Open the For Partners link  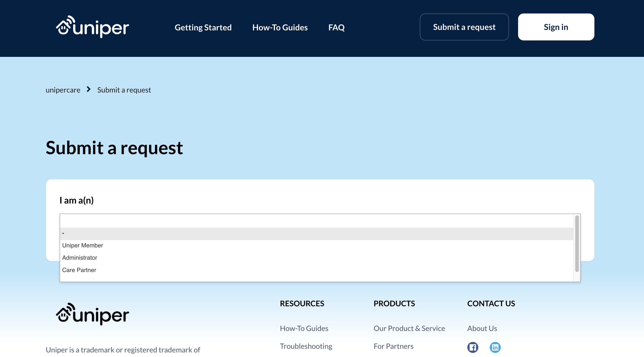point(394,346)
